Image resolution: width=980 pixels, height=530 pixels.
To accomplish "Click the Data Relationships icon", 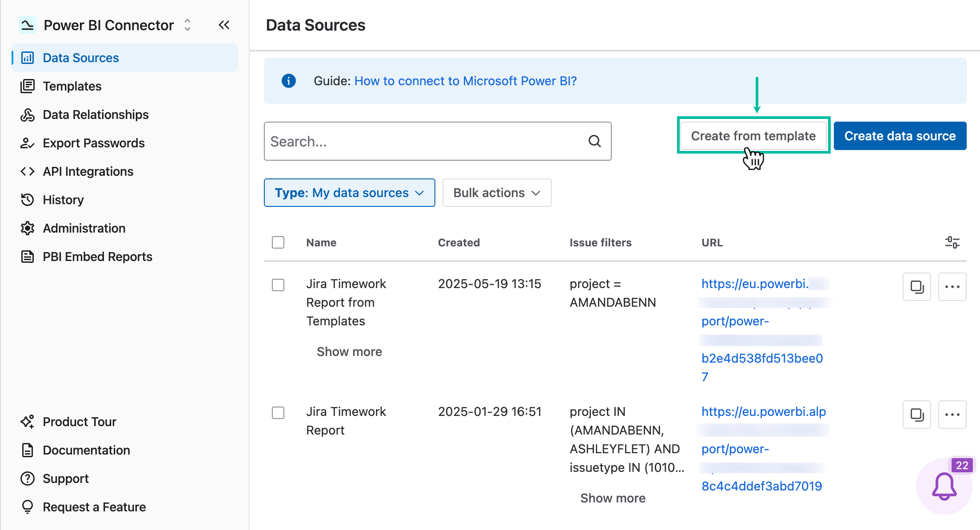I will tap(28, 115).
